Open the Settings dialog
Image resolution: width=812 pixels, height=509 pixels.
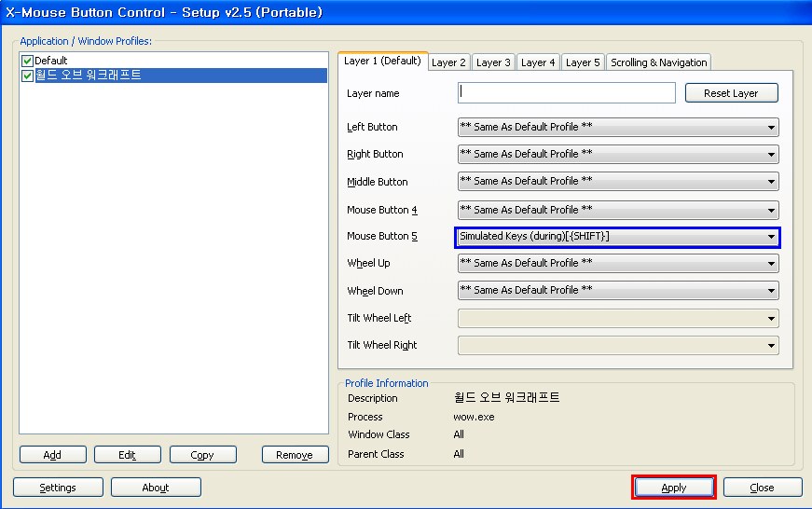(58, 488)
